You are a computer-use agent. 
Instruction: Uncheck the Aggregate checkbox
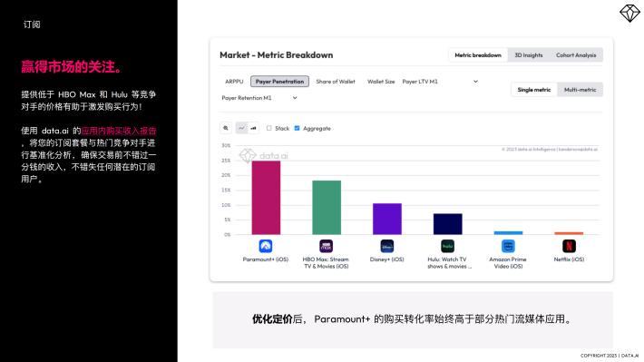(x=297, y=128)
